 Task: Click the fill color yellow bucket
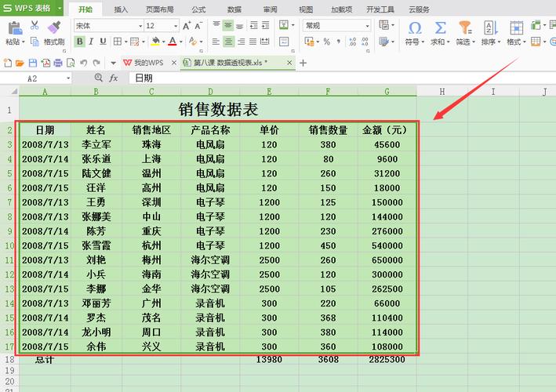155,42
